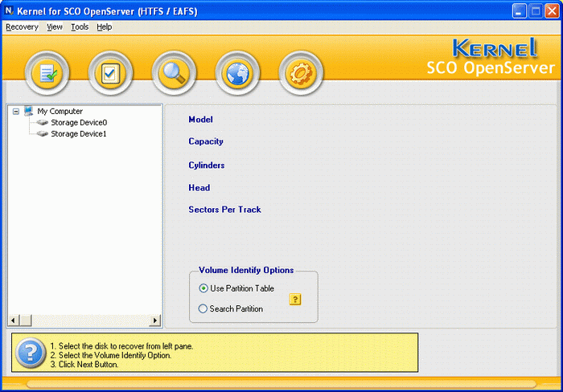
Task: Click the horizontal scrollbar thumb in tree pane
Action: [x=26, y=321]
